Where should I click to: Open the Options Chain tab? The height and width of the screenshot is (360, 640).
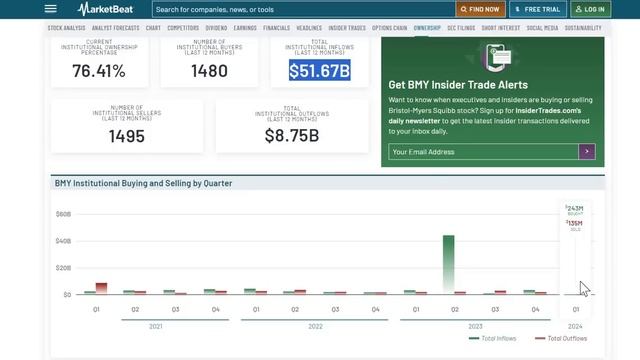click(x=389, y=28)
